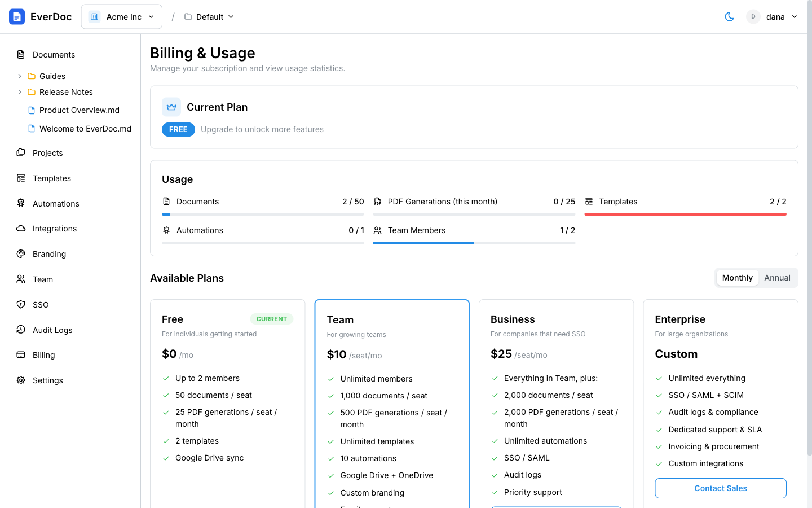Click the EverDoc logo icon
Screen dimensions: 812x508
click(x=17, y=17)
